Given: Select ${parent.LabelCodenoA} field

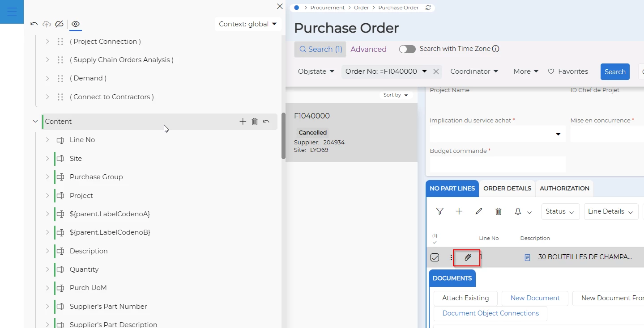Looking at the screenshot, I should 110,214.
